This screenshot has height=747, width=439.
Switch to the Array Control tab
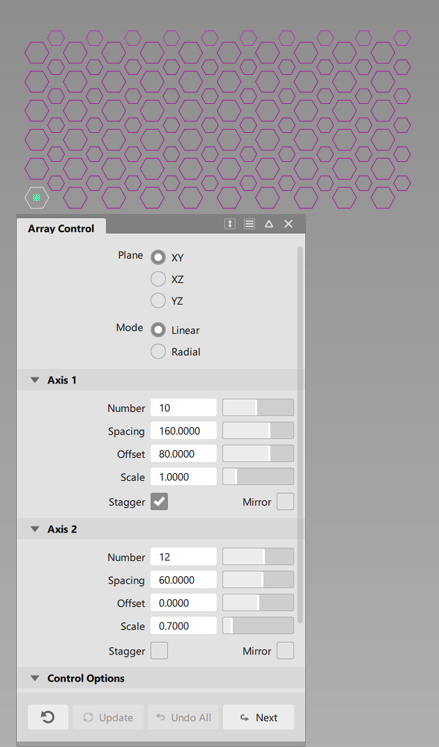tap(61, 228)
